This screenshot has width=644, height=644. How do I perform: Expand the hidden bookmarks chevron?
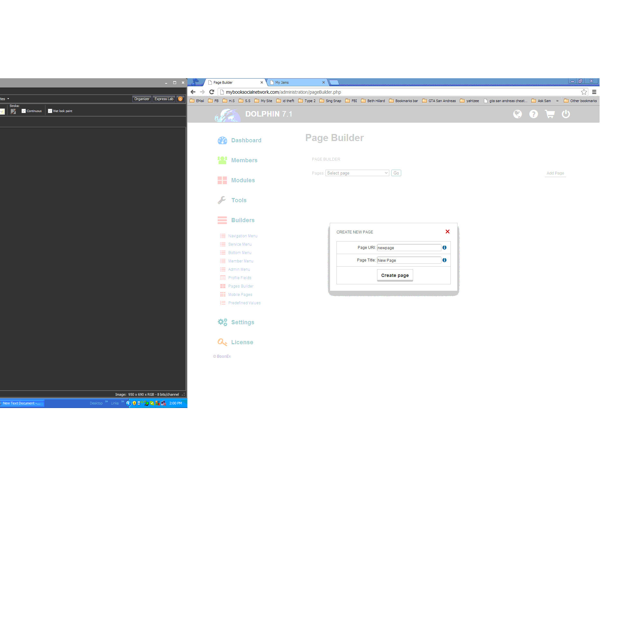tap(557, 101)
